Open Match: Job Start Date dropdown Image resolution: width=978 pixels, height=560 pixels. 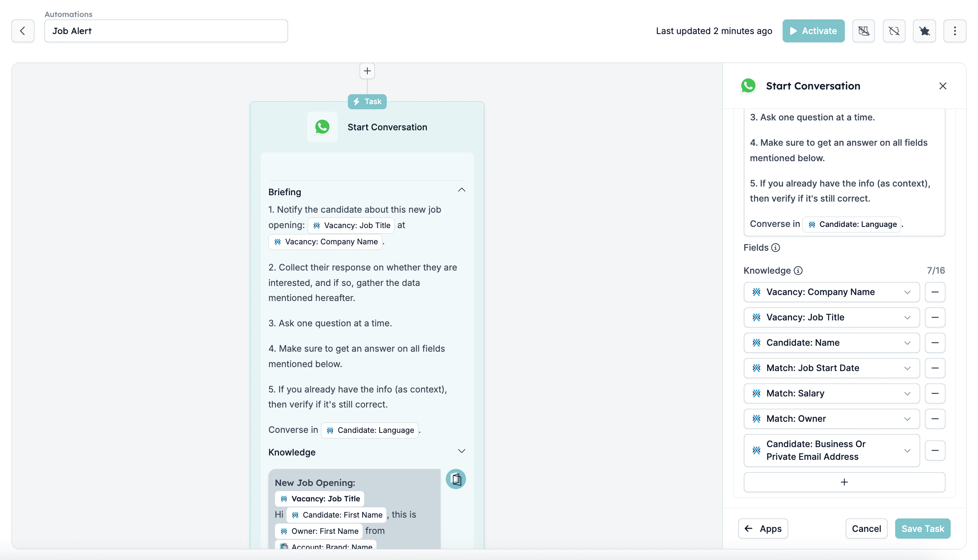pyautogui.click(x=832, y=368)
